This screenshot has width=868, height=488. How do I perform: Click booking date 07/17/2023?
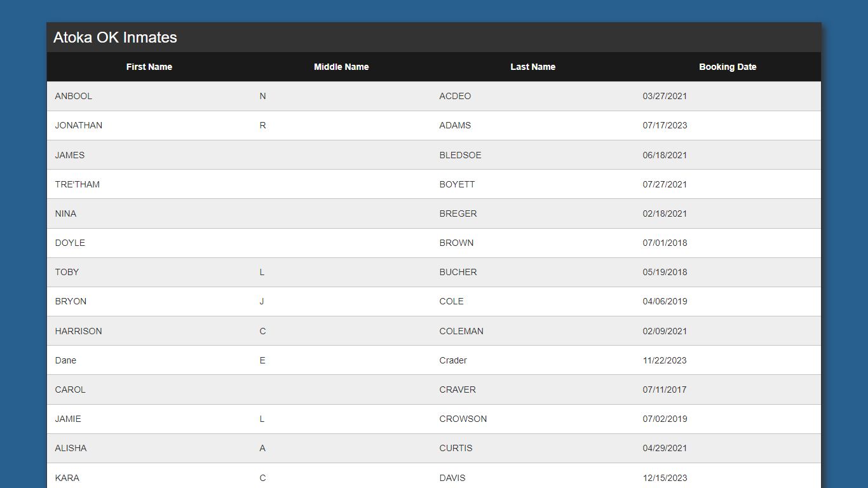[665, 125]
